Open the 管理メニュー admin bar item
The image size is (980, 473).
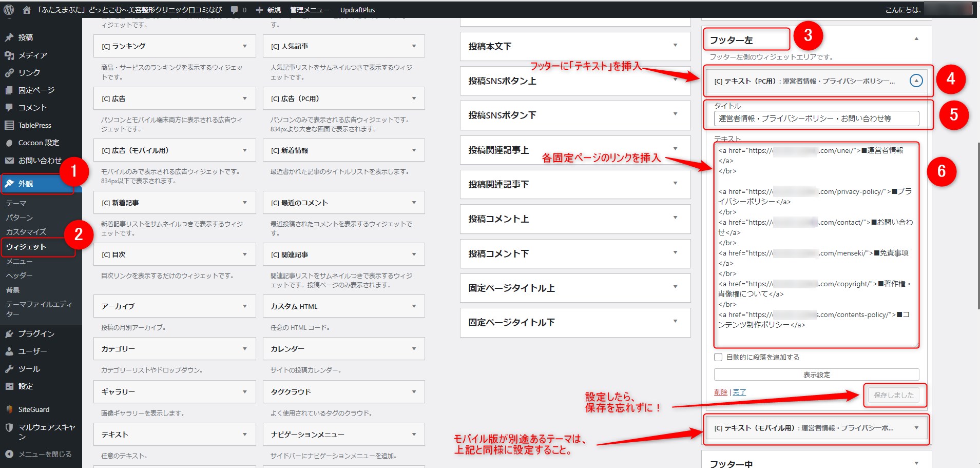(310, 10)
